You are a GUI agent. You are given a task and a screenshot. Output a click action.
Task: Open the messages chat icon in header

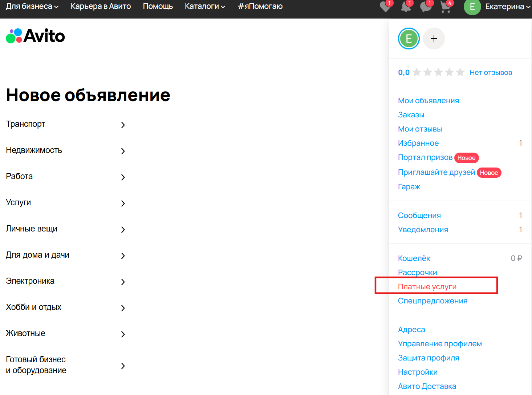click(426, 7)
